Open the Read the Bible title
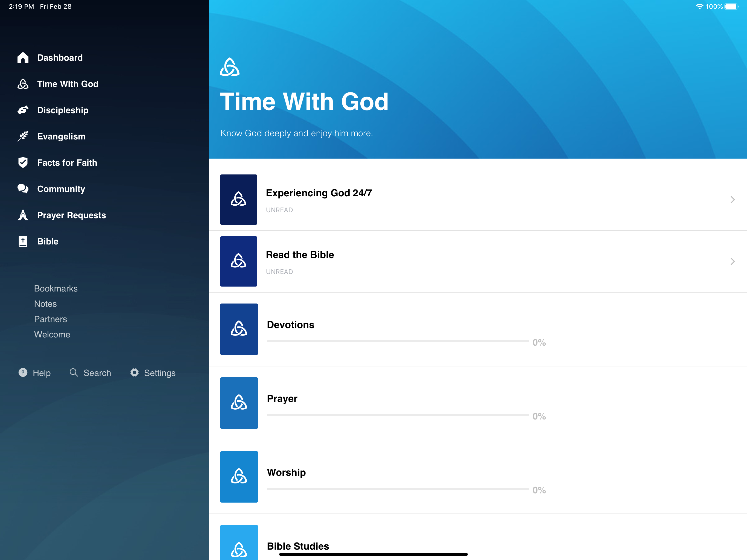 pyautogui.click(x=300, y=255)
